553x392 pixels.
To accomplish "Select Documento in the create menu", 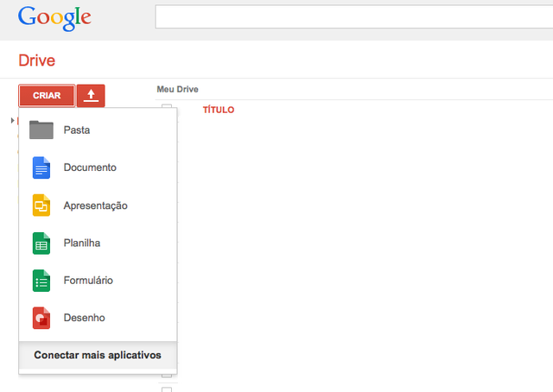I will pos(98,168).
